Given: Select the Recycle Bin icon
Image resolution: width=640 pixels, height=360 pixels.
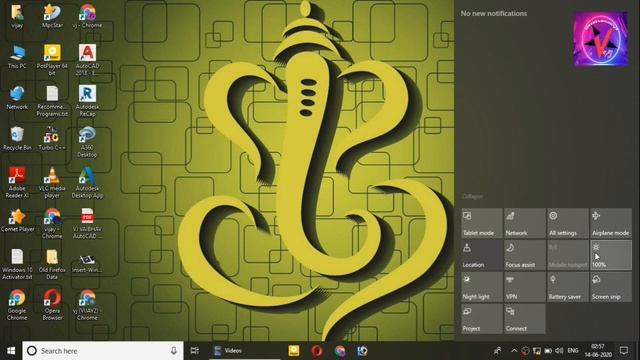Looking at the screenshot, I should (17, 138).
